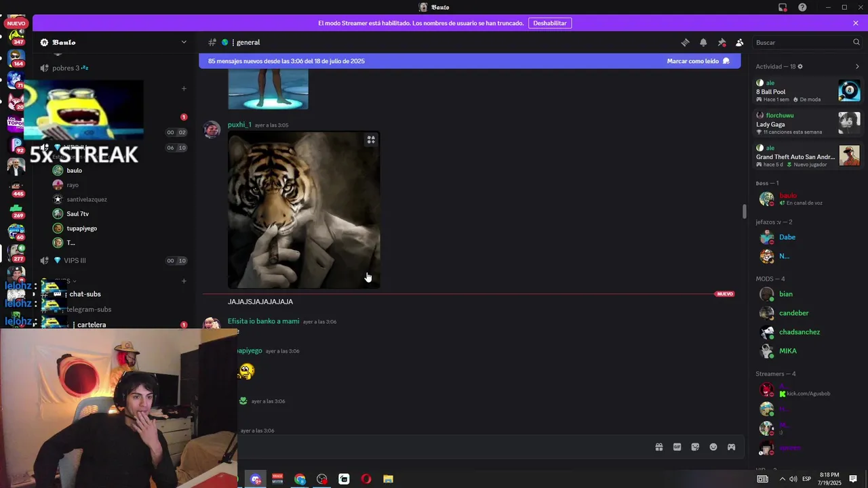Open server with 445 badge in sidebar

coord(16,187)
